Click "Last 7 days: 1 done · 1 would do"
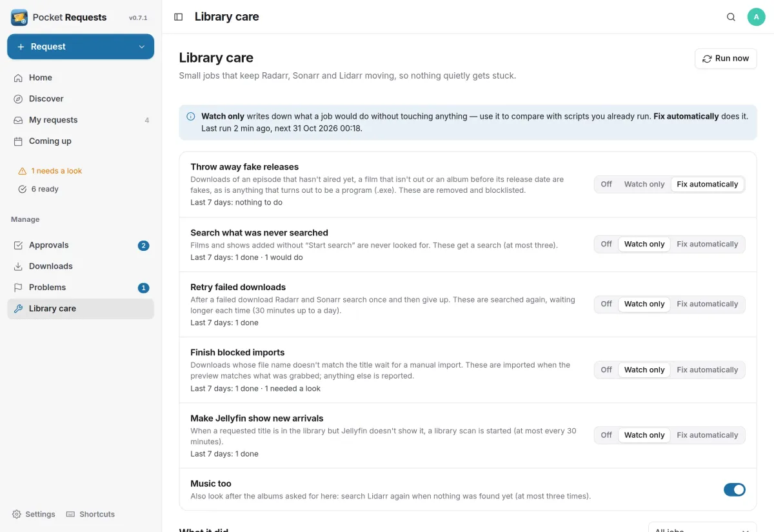Image resolution: width=774 pixels, height=532 pixels. pos(246,257)
